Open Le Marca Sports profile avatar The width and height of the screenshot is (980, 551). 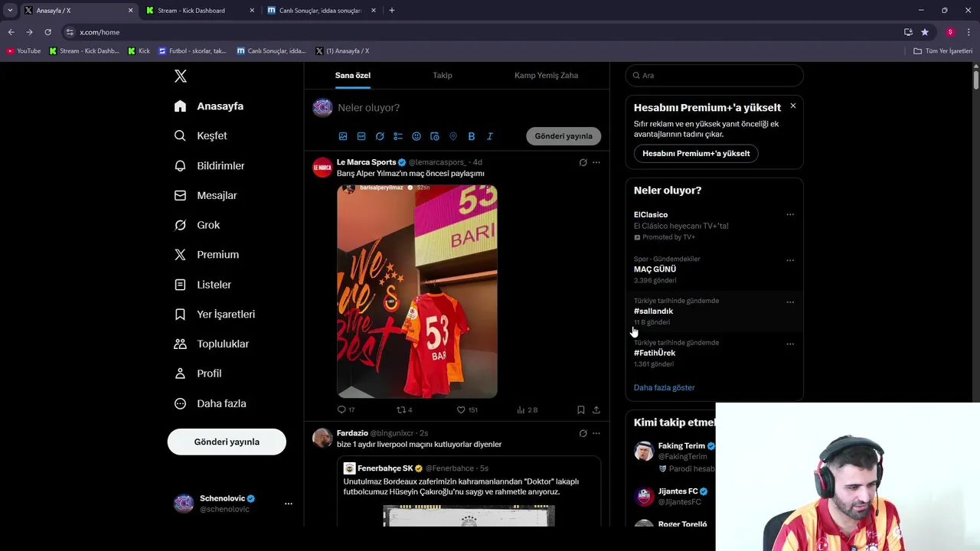click(x=322, y=168)
